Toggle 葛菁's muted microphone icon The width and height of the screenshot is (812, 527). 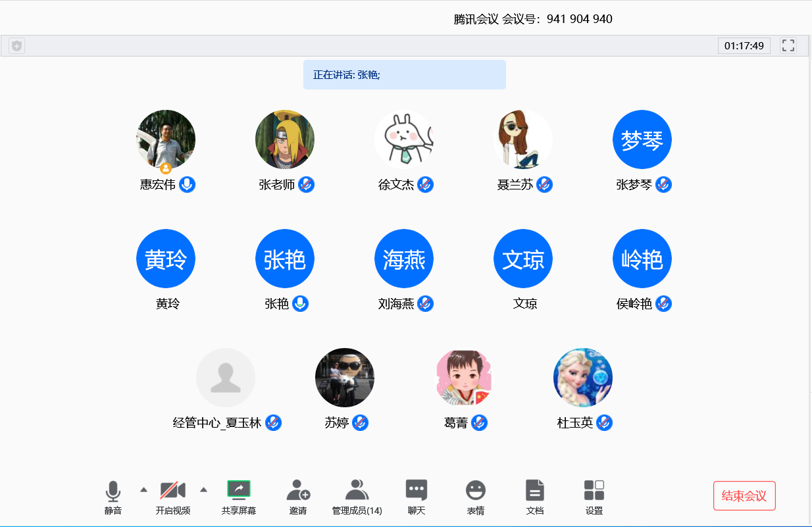click(x=479, y=423)
